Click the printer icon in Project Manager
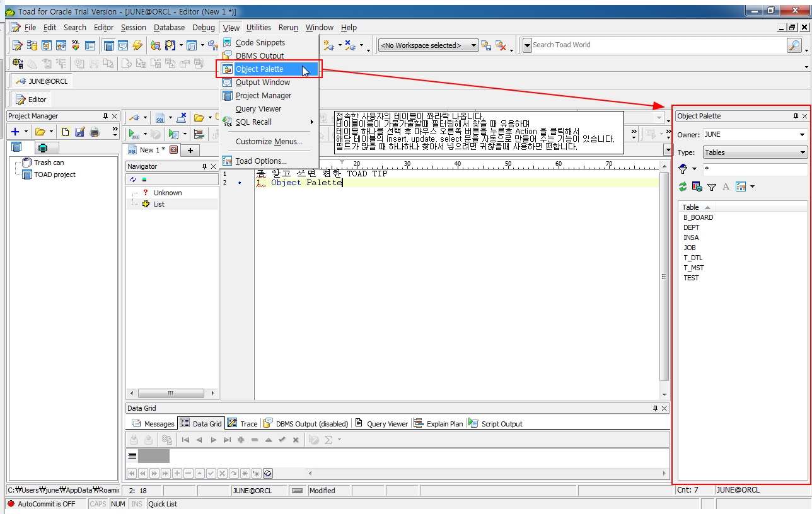Viewport: 812px width, 514px height. point(95,132)
